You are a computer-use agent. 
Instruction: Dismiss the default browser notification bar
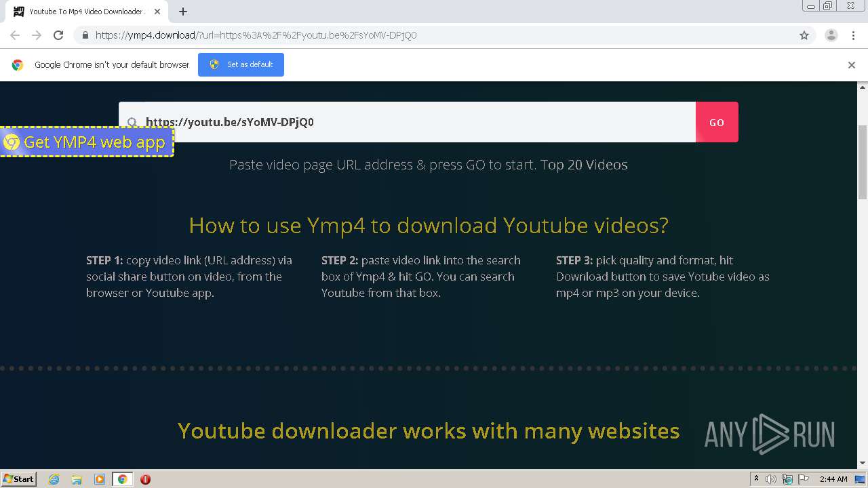(852, 65)
